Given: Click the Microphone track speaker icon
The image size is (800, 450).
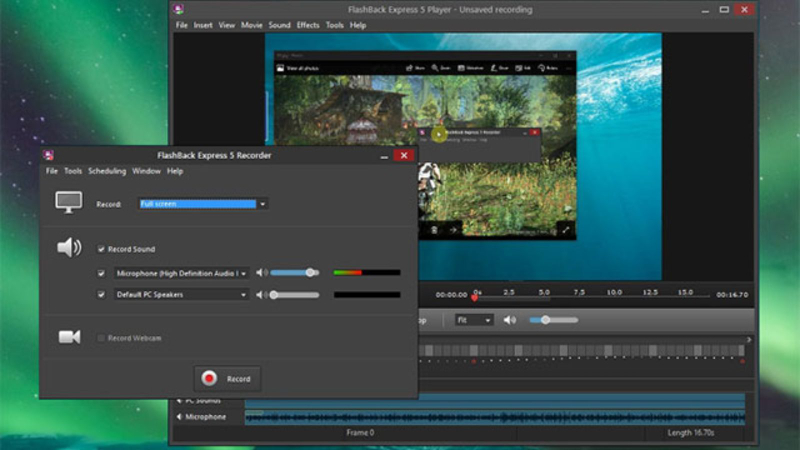Looking at the screenshot, I should 179,417.
